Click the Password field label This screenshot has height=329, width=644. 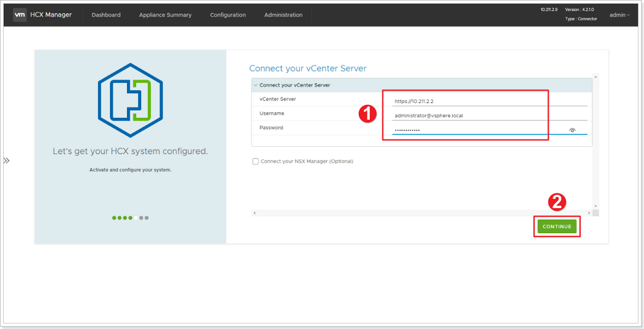(x=271, y=128)
